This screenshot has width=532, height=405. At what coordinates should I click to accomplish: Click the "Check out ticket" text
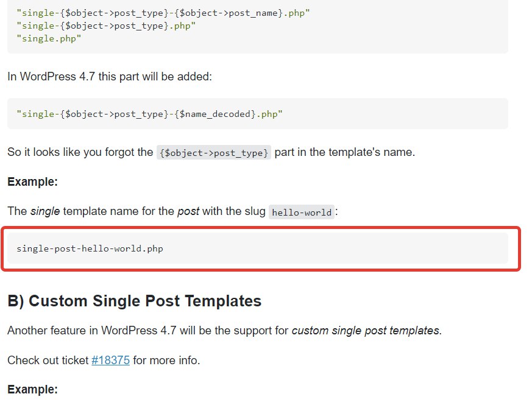click(48, 360)
